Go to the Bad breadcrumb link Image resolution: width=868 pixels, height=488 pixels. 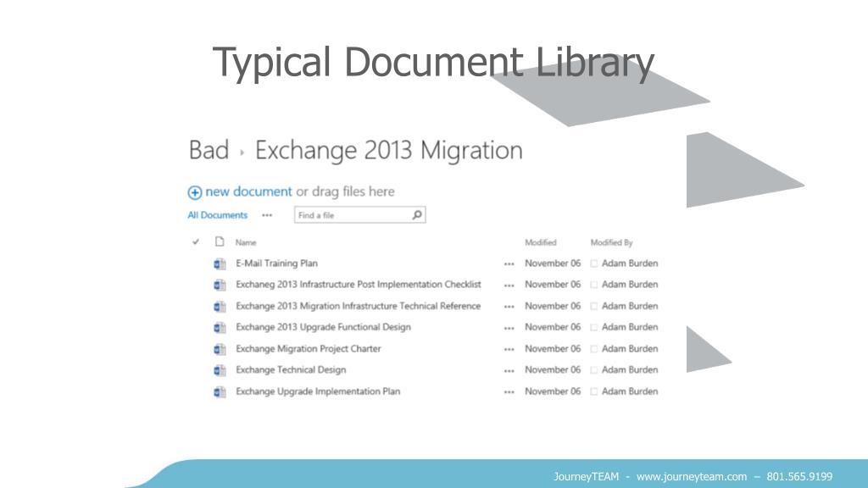(x=209, y=151)
